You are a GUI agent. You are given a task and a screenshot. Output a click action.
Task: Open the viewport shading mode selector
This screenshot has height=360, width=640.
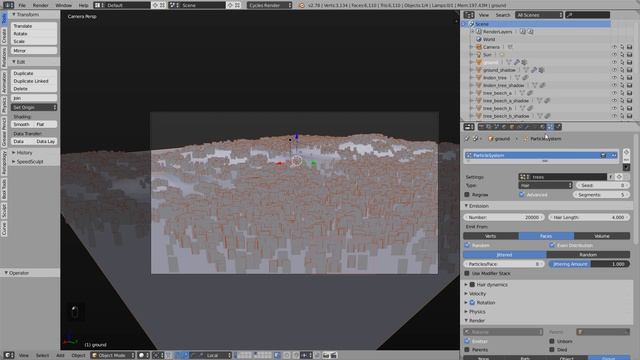(x=144, y=356)
